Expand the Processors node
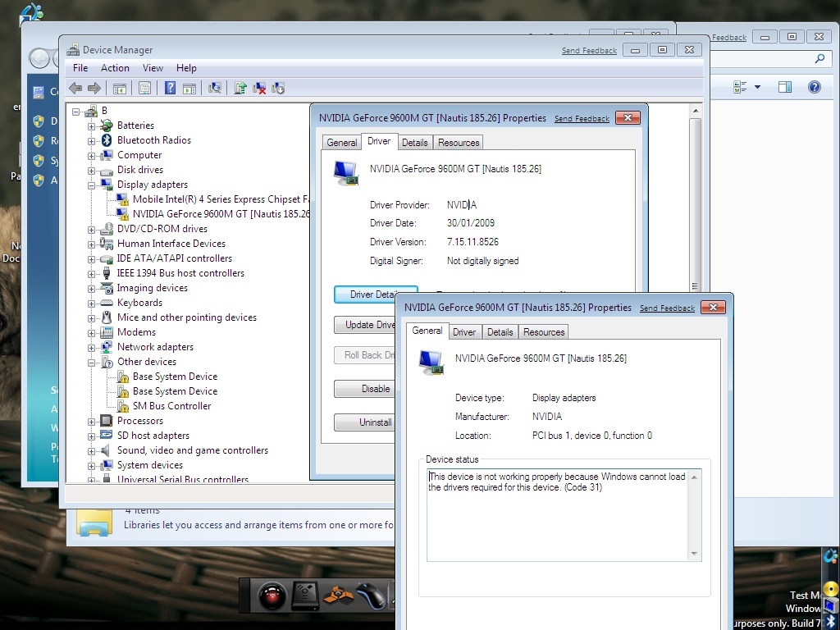 (92, 422)
